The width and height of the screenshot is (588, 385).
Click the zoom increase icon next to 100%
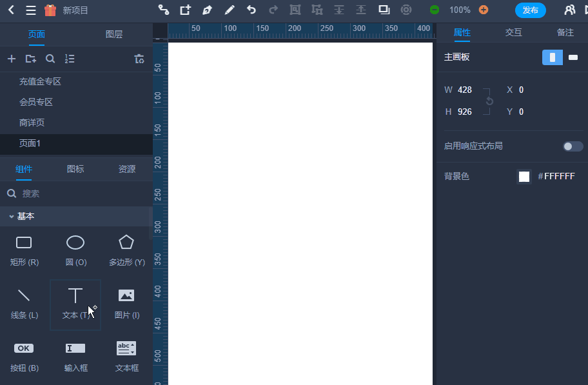click(483, 10)
